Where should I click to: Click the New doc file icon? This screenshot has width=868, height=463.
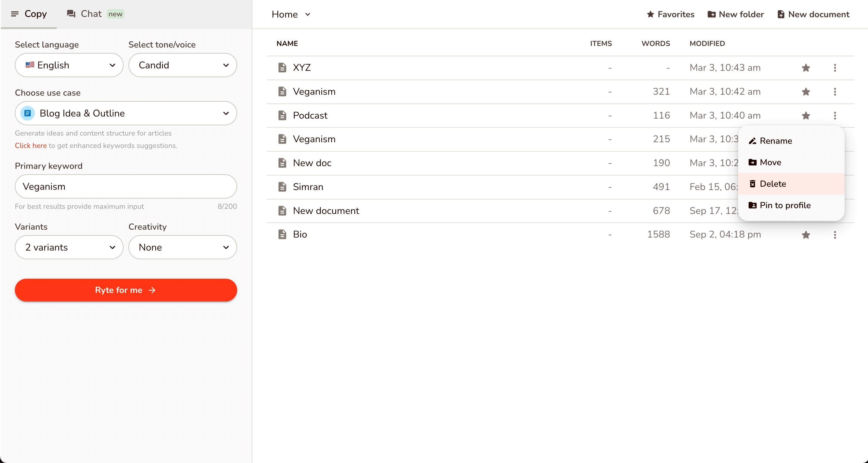[282, 163]
